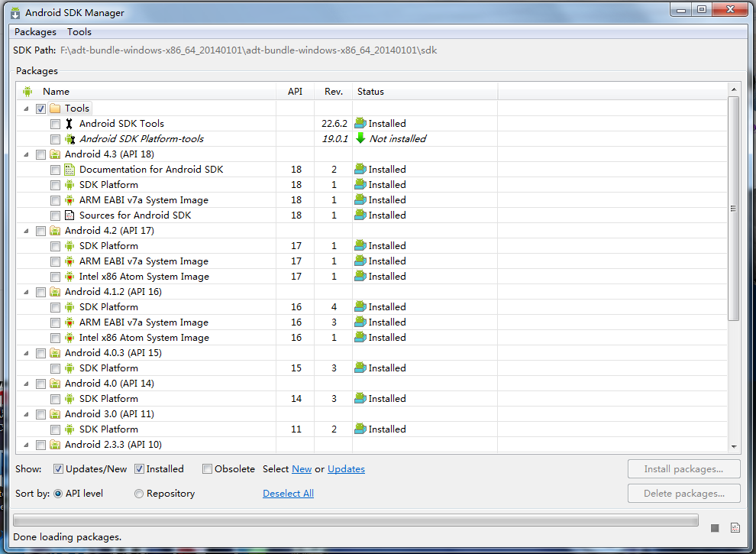
Task: Check the Documentation for Android SDK checkbox
Action: [56, 170]
